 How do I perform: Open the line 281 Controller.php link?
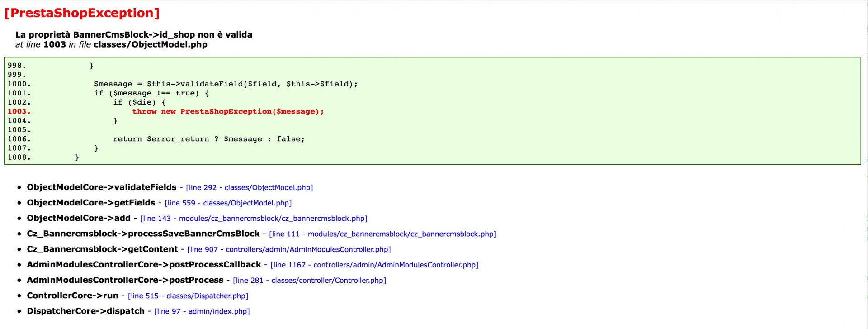310,280
